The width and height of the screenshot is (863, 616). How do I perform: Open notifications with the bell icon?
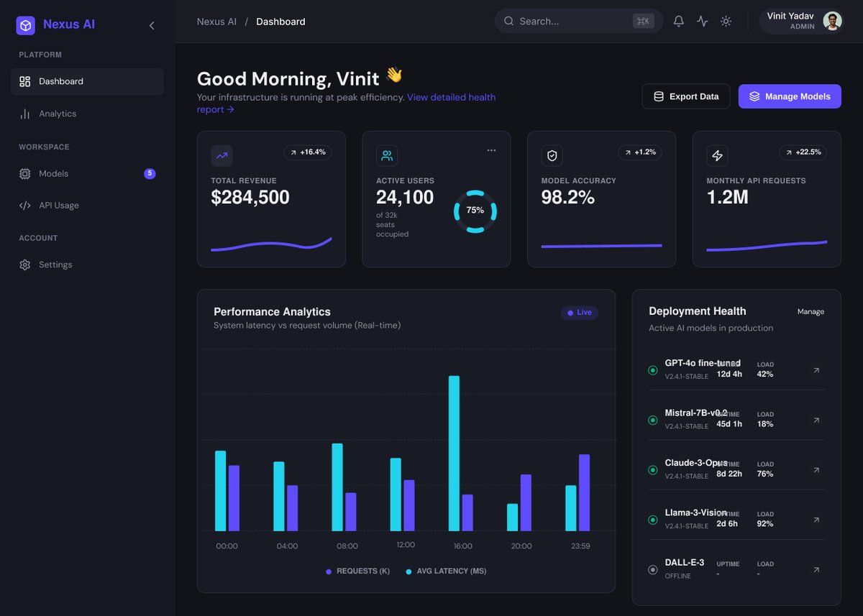point(678,21)
